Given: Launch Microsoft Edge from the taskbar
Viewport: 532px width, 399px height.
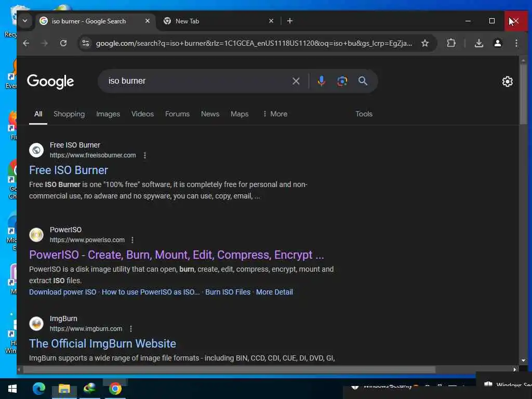Looking at the screenshot, I should [38, 389].
